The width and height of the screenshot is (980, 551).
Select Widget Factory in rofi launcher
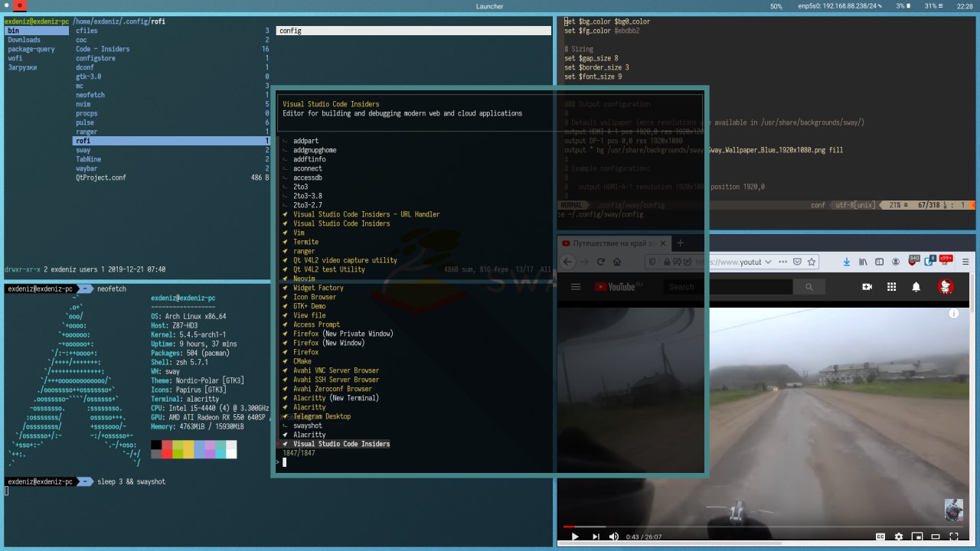(x=318, y=288)
